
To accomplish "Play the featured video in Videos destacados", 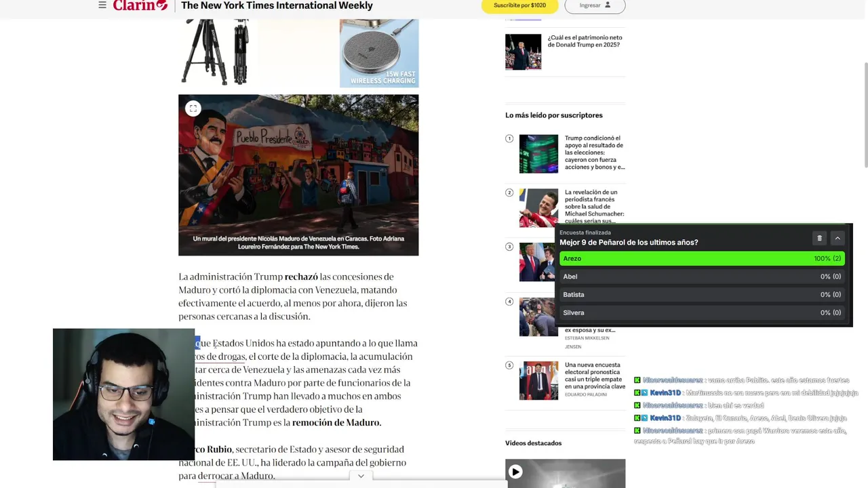I will pyautogui.click(x=515, y=472).
